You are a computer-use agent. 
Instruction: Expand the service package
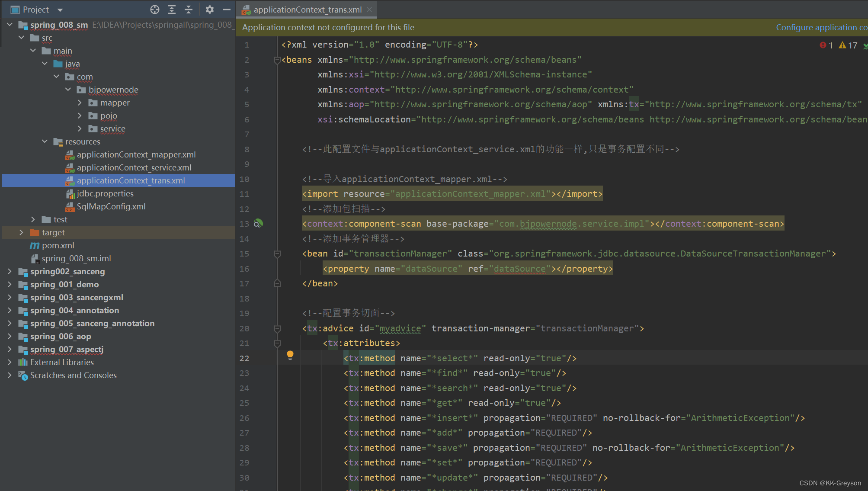tap(80, 128)
